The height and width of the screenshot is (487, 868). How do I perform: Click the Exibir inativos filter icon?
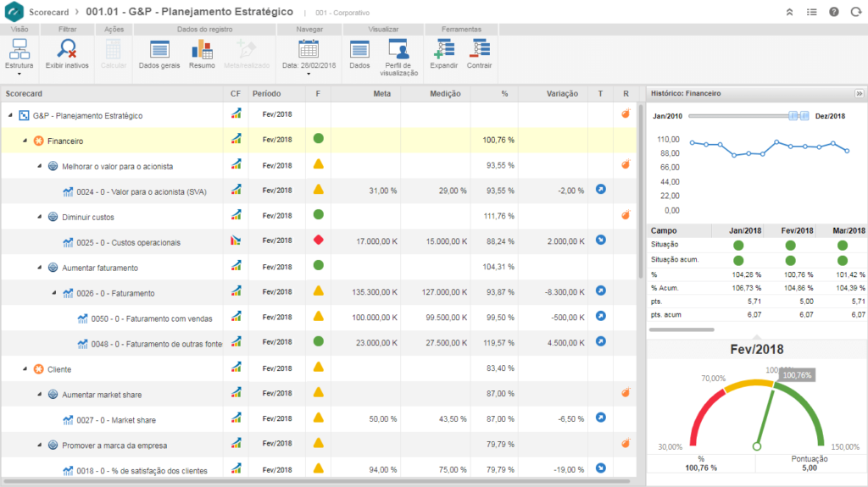pos(66,50)
